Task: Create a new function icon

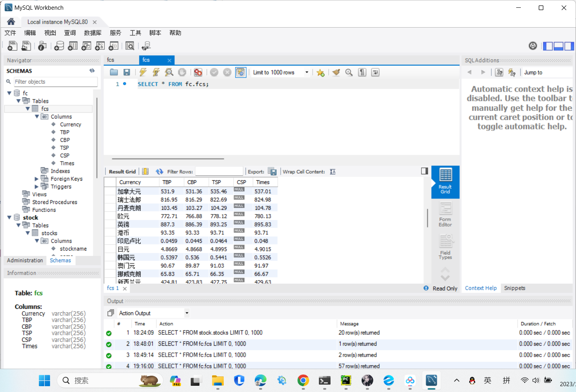Action: 113,46
